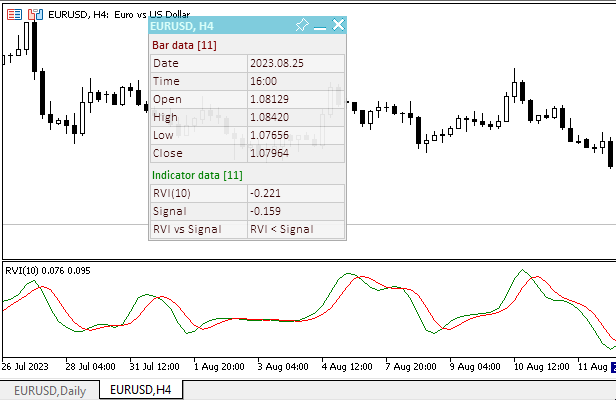616x400 pixels.
Task: Select the High price 1.08420 cell
Action: click(296, 117)
